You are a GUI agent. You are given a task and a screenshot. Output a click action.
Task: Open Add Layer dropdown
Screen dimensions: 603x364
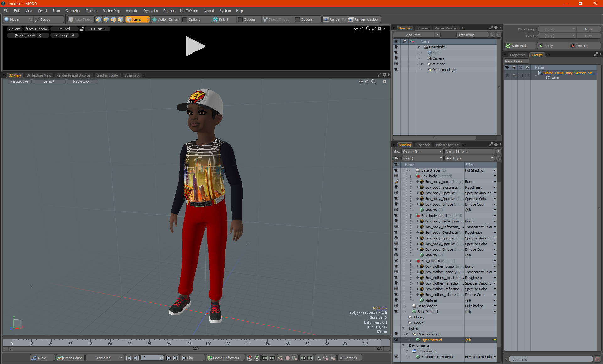pyautogui.click(x=470, y=158)
